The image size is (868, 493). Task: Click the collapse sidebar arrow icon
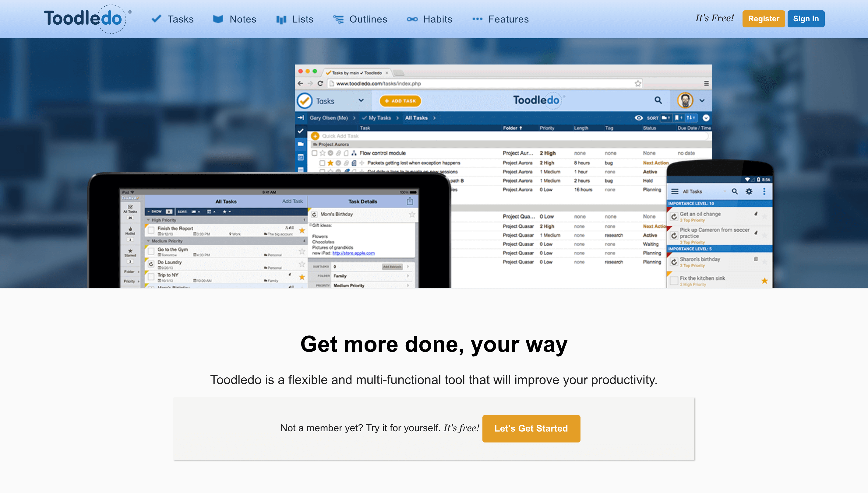click(x=301, y=117)
